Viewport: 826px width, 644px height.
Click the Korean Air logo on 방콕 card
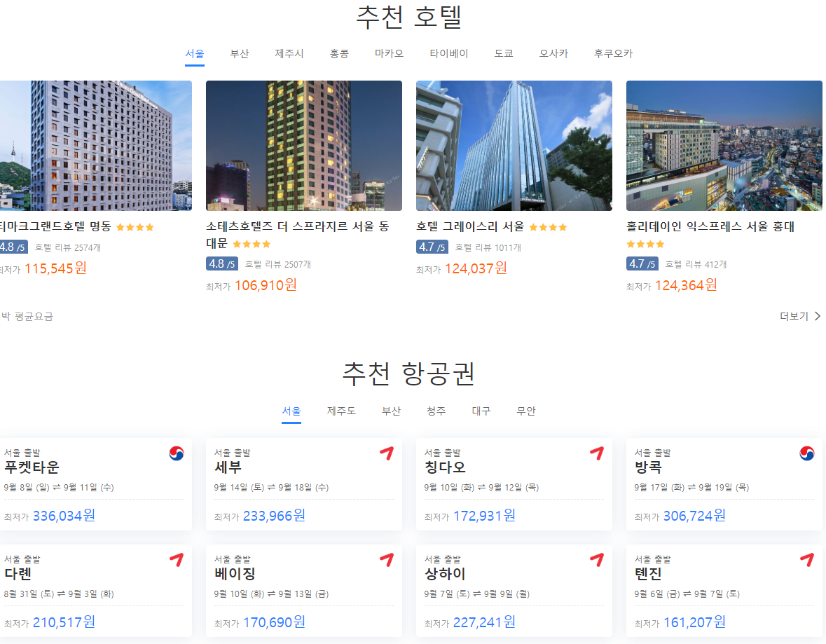(807, 453)
